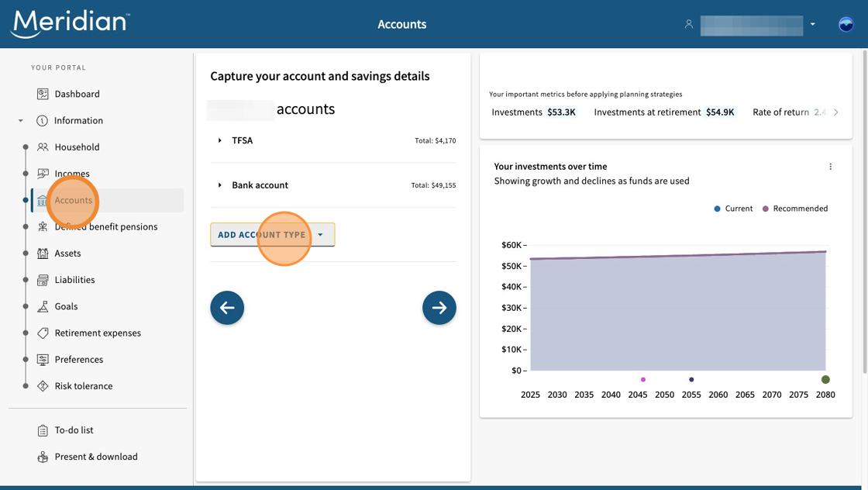Image resolution: width=868 pixels, height=490 pixels.
Task: Click the Incomes icon
Action: [43, 174]
